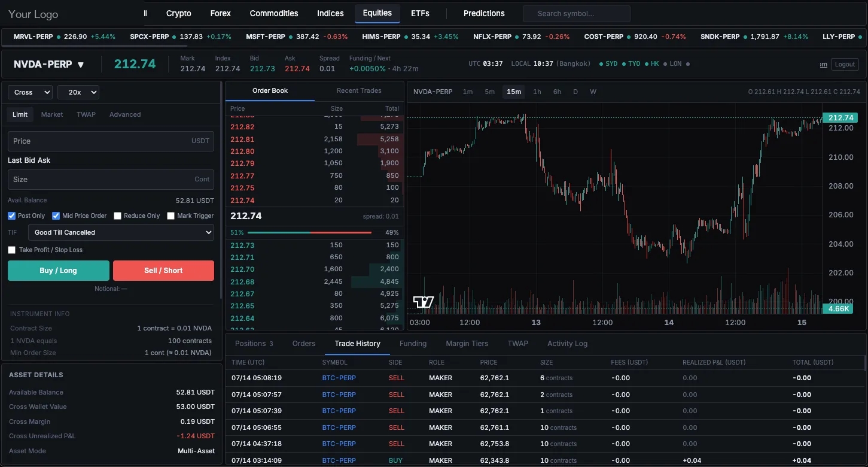Enable Take Profit / Stop Loss
Image resolution: width=868 pixels, height=467 pixels.
tap(11, 250)
